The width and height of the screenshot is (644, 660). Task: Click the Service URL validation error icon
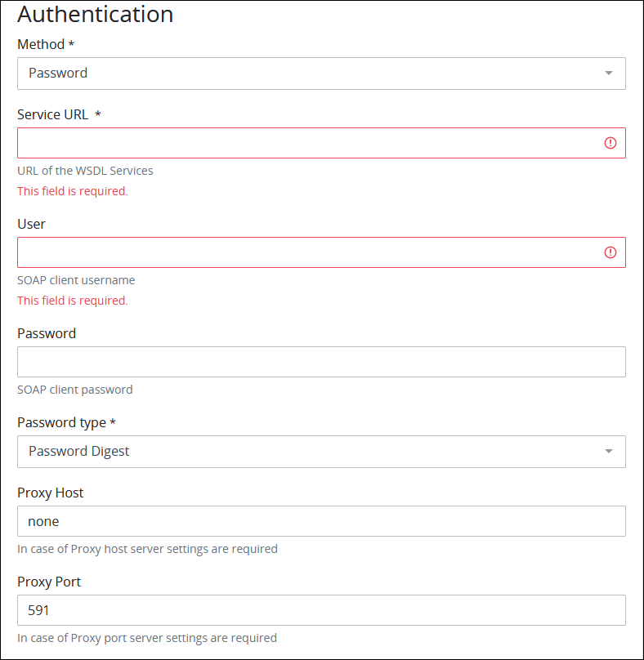pos(610,142)
